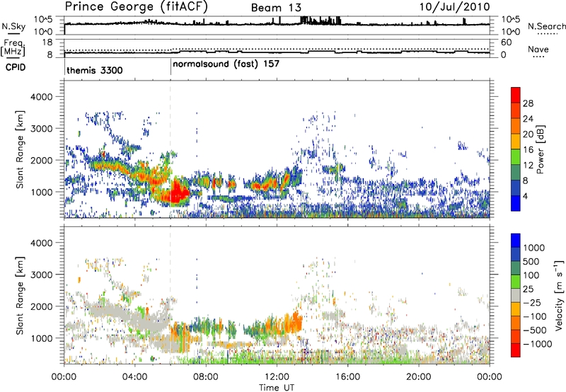Click the 'Velocity [m s-1]' colorbar label
The image size is (566, 392).
click(559, 295)
